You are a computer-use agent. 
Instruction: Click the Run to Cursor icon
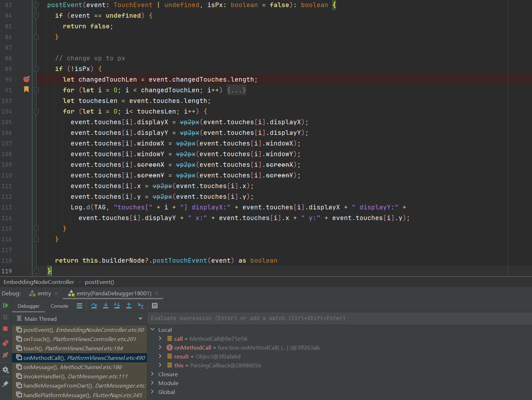coord(141,306)
